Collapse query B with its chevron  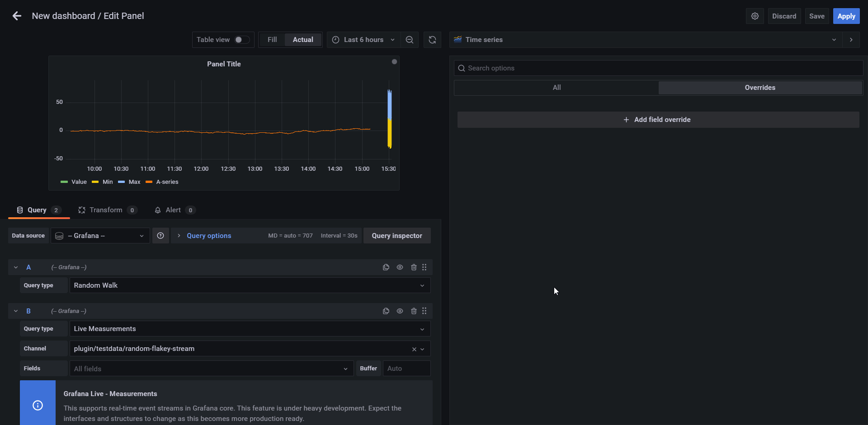pyautogui.click(x=16, y=311)
